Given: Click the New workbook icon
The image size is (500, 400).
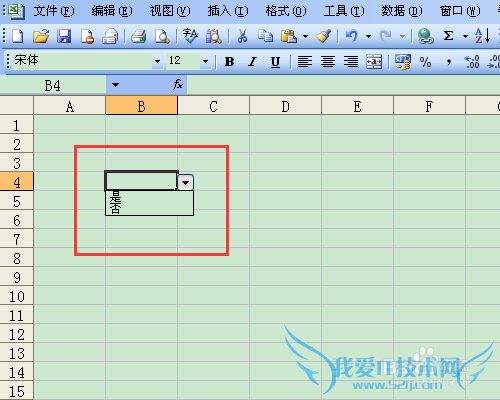Looking at the screenshot, I should tap(18, 36).
